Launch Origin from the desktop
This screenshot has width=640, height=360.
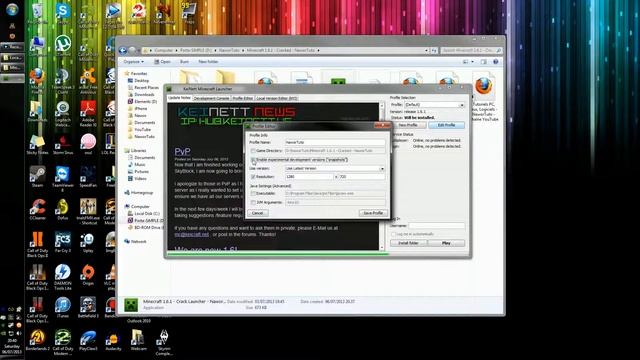(x=88, y=274)
